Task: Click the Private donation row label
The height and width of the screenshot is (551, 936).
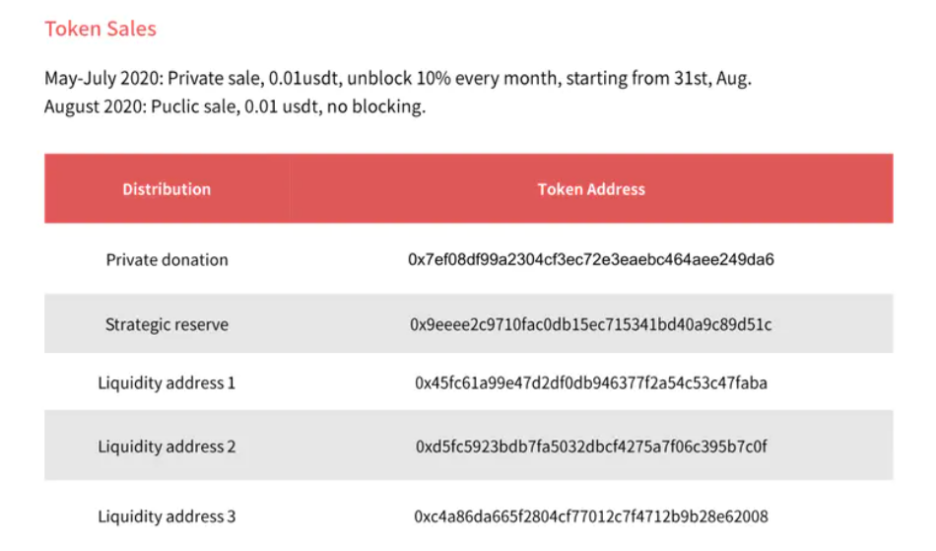Action: pyautogui.click(x=167, y=260)
